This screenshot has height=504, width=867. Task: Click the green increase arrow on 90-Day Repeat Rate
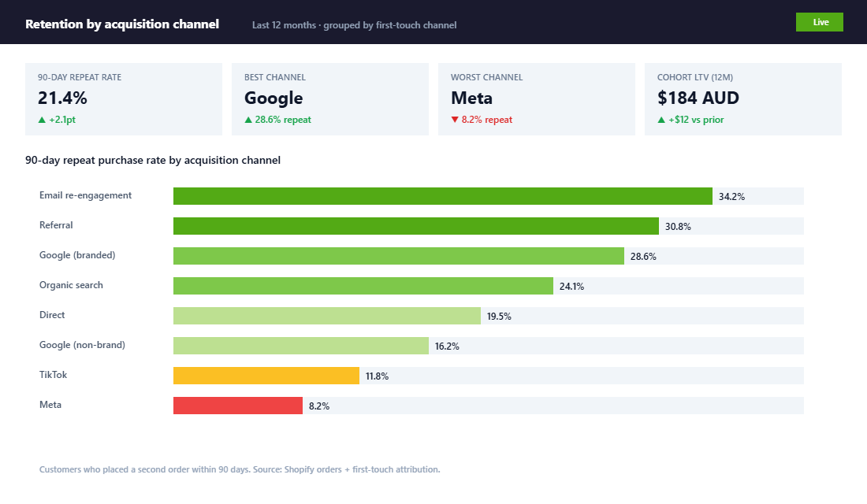point(43,120)
